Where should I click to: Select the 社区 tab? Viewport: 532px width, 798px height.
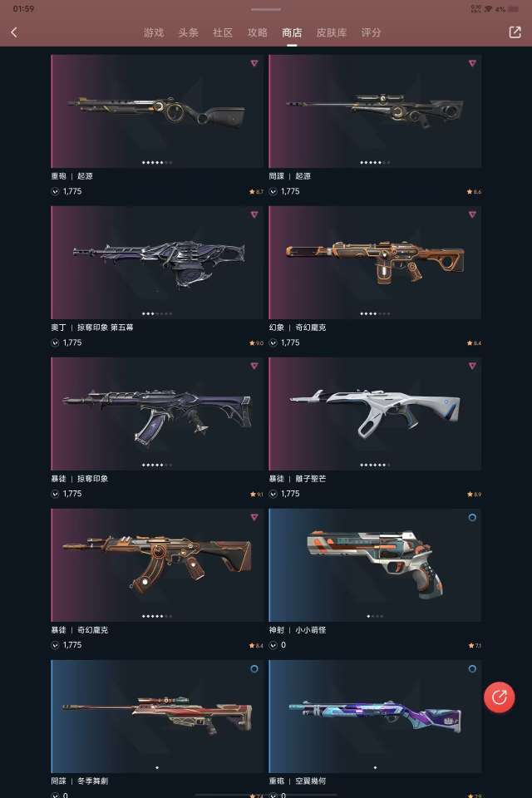click(x=223, y=32)
